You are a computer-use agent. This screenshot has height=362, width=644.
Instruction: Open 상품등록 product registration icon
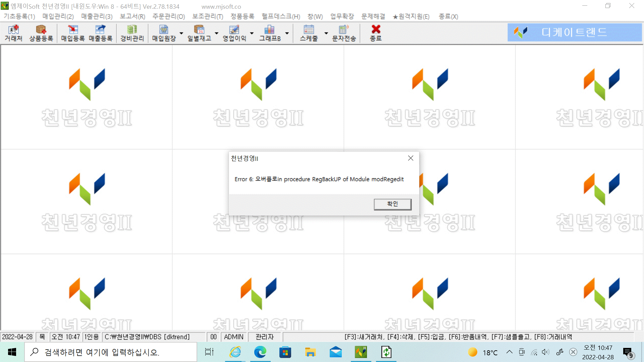coord(41,33)
